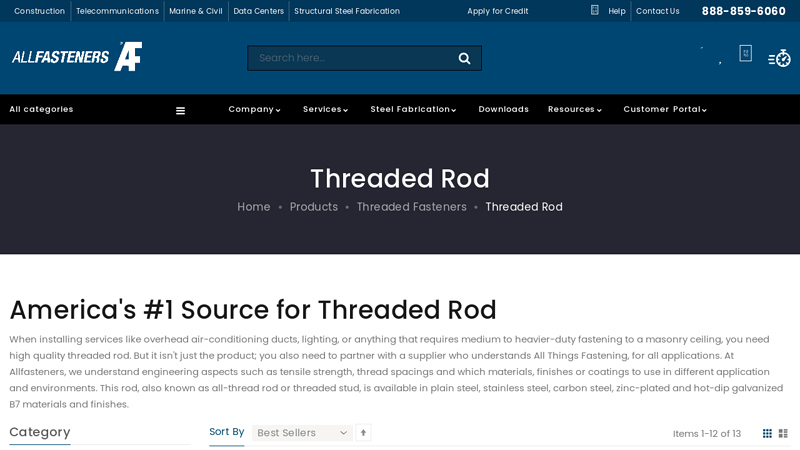Go to the Construction industry link
Screen dimensions: 800x450
pyautogui.click(x=39, y=11)
